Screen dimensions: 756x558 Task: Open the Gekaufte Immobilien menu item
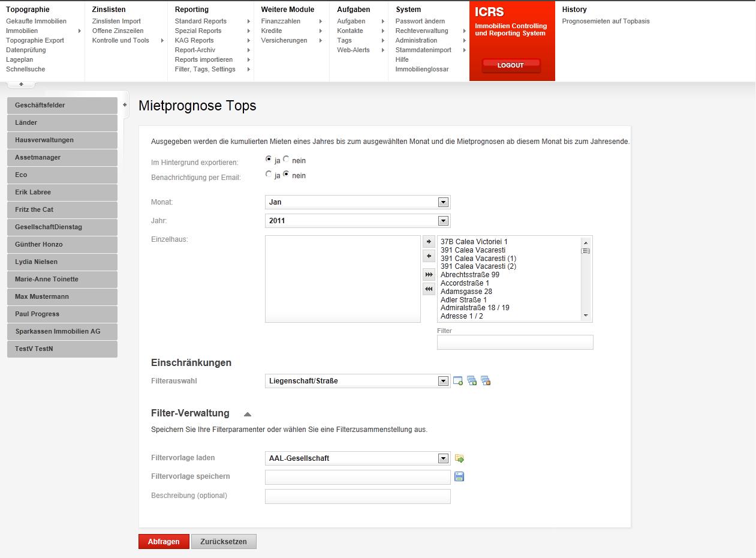[x=36, y=21]
